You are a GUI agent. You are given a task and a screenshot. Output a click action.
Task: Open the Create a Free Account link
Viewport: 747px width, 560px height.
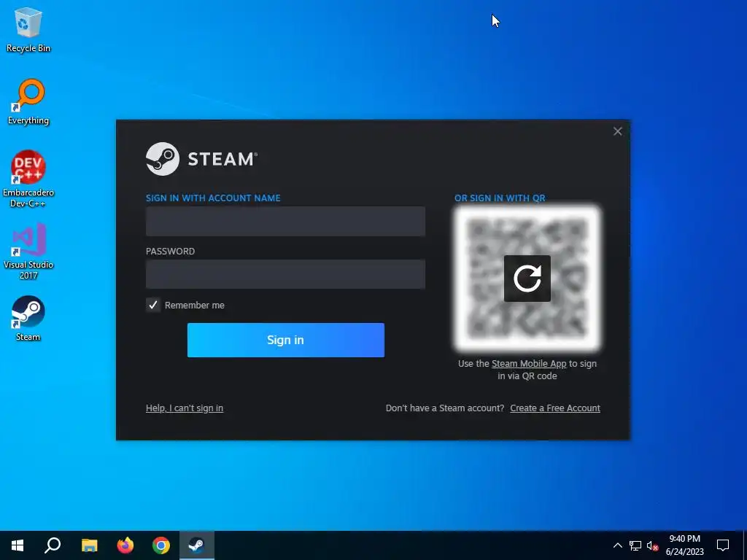555,408
